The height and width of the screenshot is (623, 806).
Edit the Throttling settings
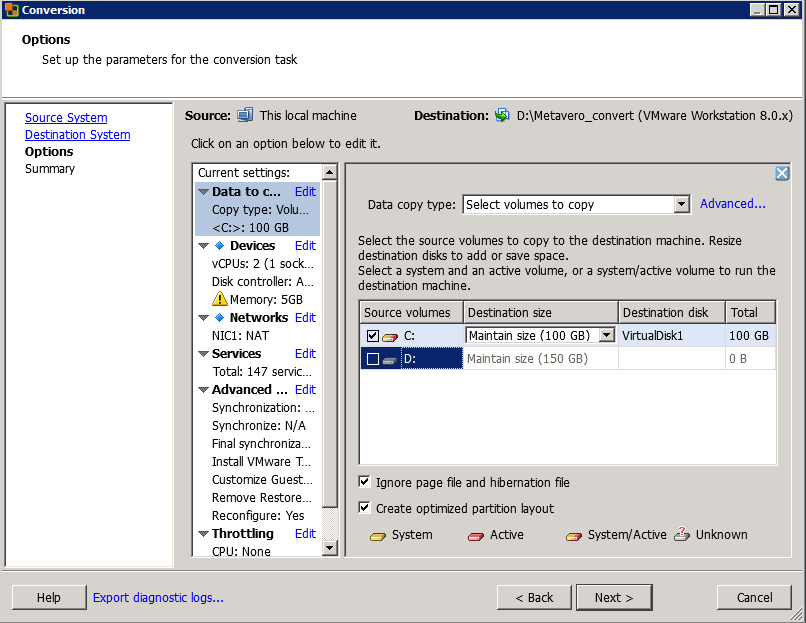(305, 533)
